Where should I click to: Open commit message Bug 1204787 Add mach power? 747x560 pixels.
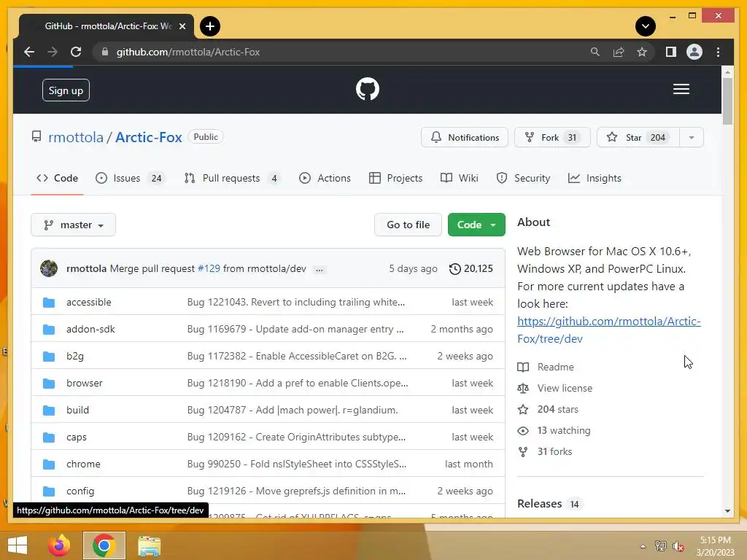(293, 411)
